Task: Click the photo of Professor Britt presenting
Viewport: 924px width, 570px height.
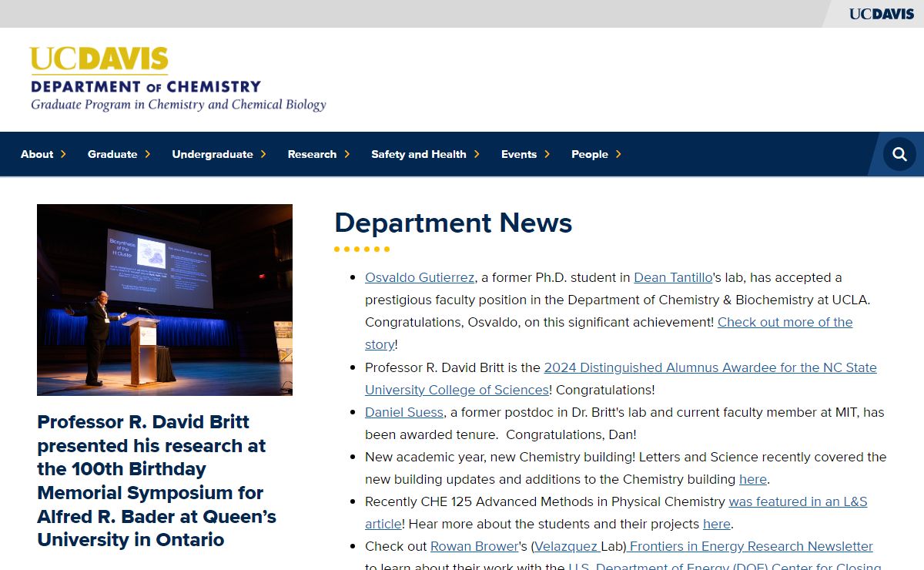Action: click(x=165, y=300)
